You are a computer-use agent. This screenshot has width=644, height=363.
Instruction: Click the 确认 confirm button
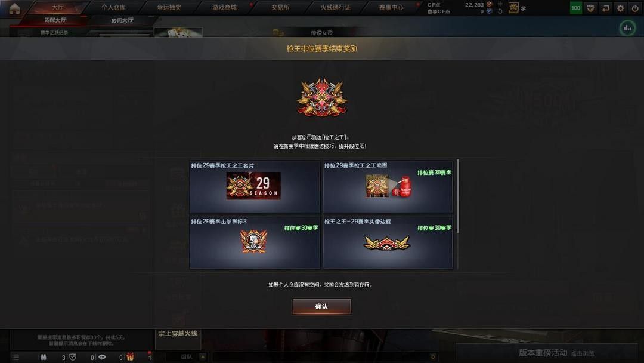click(x=321, y=306)
